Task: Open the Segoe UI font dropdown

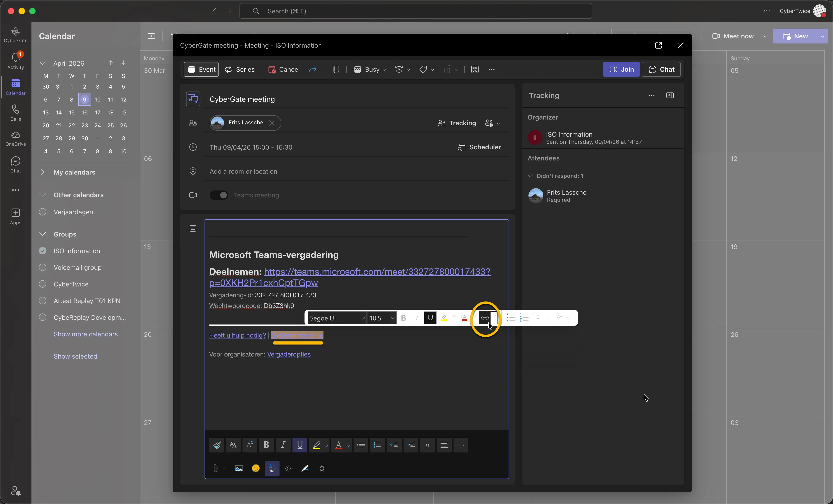Action: [337, 318]
